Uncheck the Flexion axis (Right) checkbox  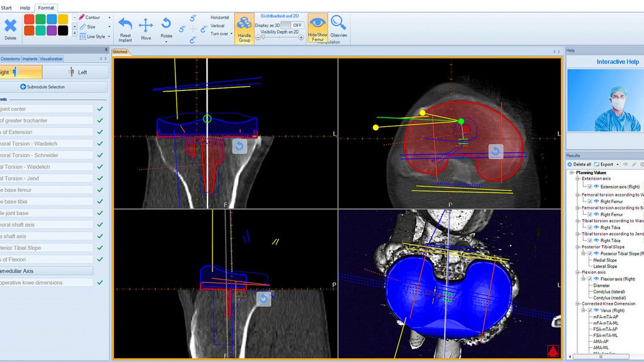click(x=590, y=279)
